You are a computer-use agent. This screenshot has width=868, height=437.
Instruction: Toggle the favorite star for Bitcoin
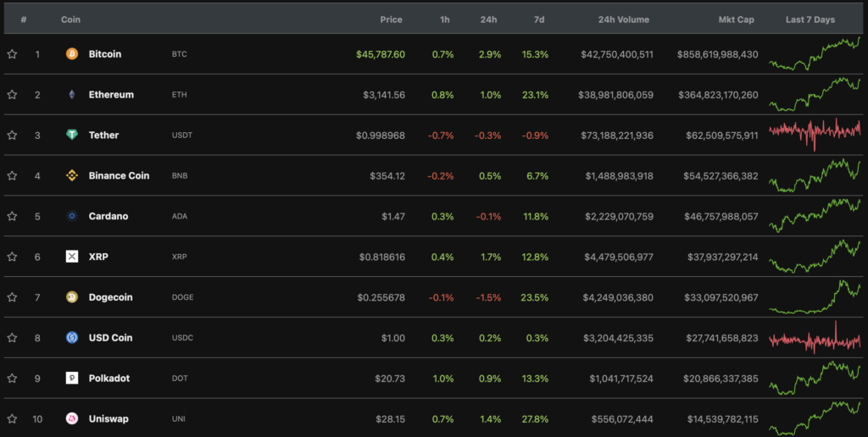12,54
